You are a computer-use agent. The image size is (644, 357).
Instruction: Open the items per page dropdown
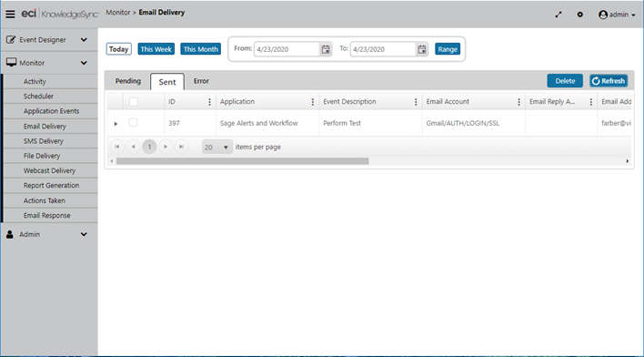(x=217, y=147)
